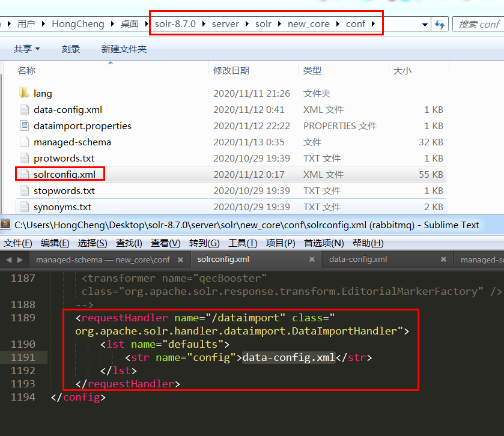
Task: Open the 查看(V) menu
Action: pyautogui.click(x=166, y=243)
